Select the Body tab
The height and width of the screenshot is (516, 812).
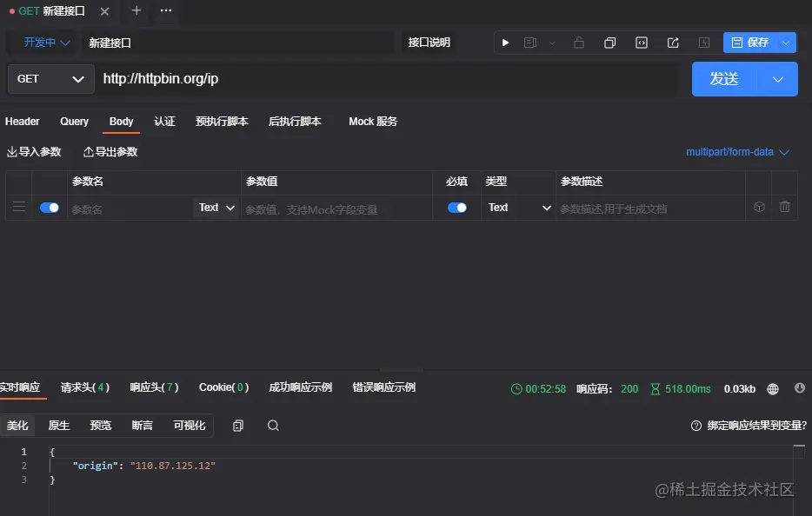point(121,121)
